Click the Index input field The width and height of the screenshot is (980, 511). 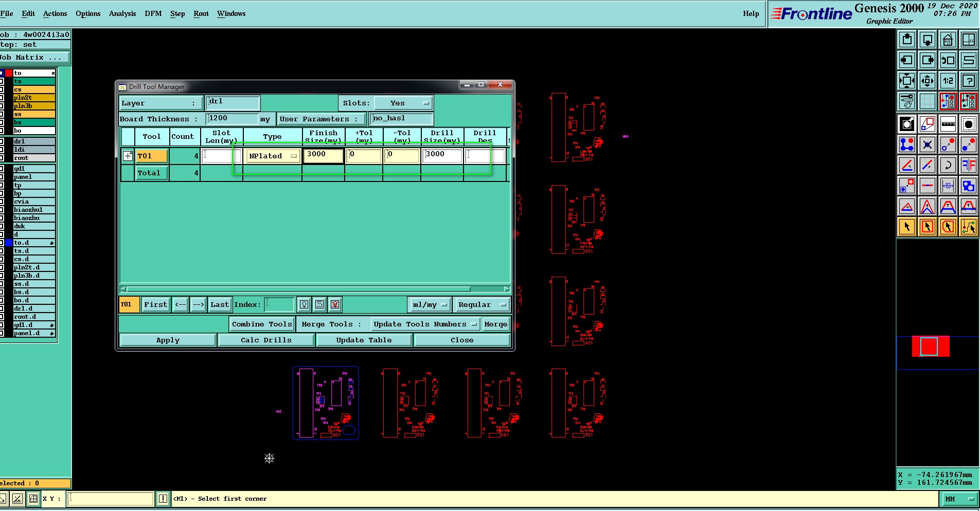[x=279, y=305]
